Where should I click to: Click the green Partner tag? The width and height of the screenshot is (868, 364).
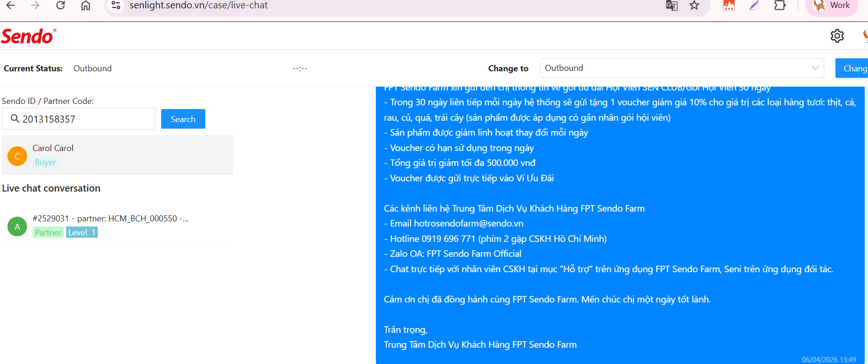tap(48, 232)
